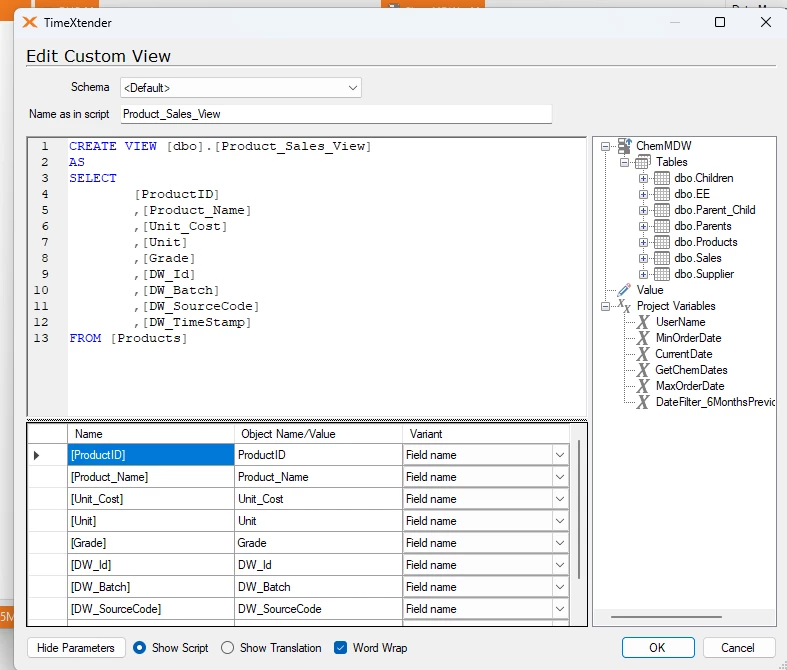Click the parameters grid vertical scrollbar
This screenshot has width=787, height=670.
coord(579,509)
